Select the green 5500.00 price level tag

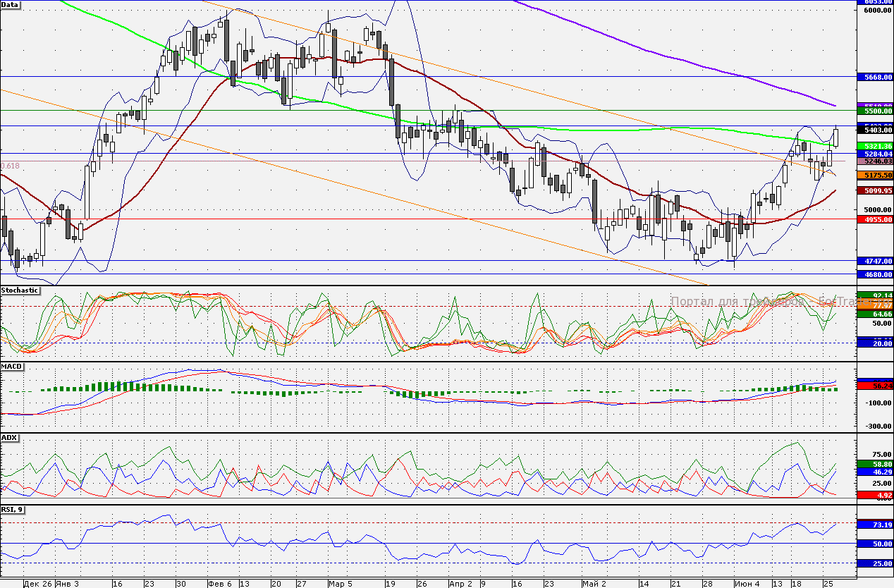pyautogui.click(x=874, y=111)
